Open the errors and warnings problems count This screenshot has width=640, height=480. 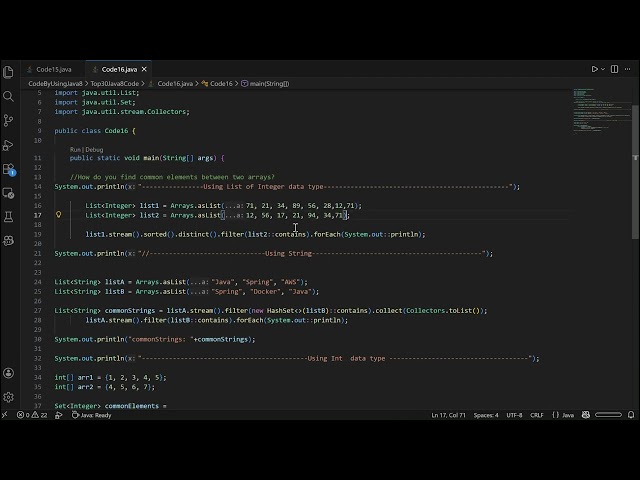(x=32, y=415)
